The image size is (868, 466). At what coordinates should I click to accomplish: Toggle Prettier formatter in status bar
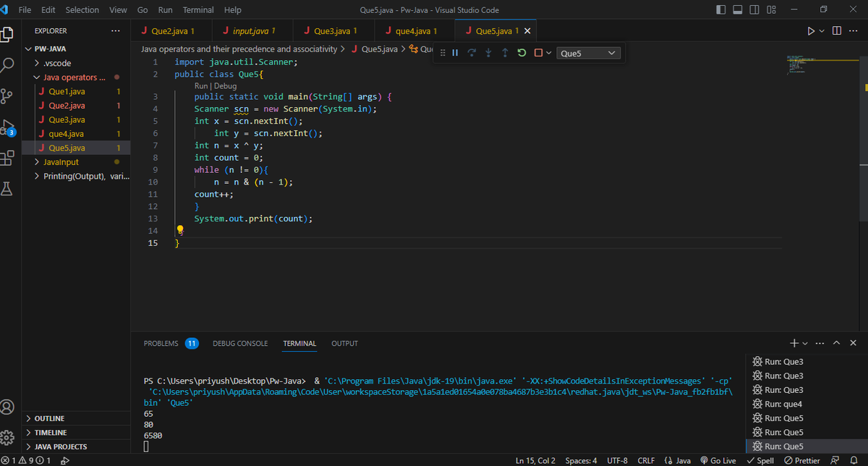pos(802,460)
